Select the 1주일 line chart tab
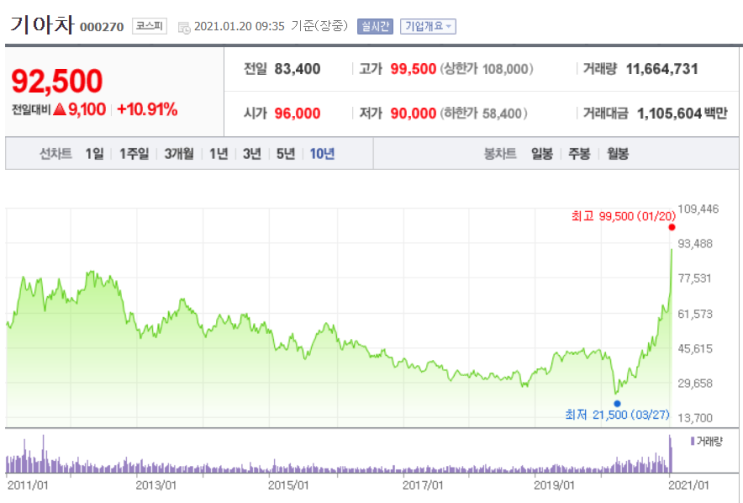 pos(134,153)
